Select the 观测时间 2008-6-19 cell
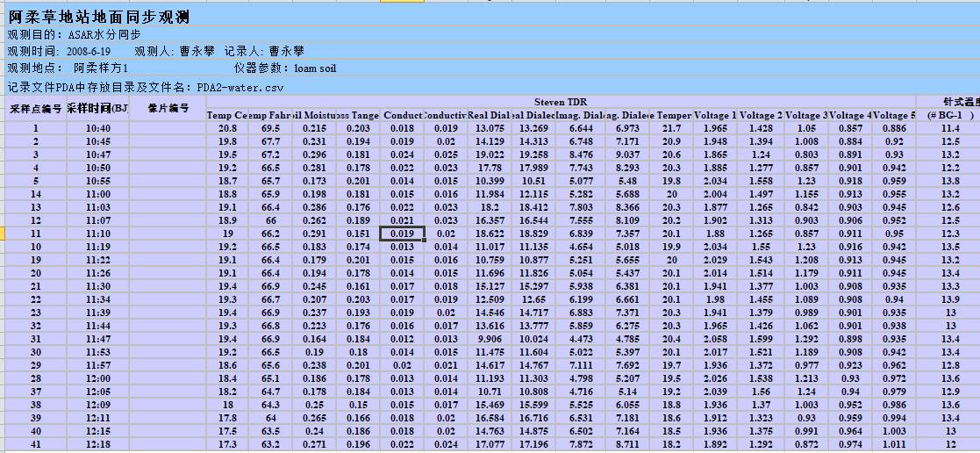Screen dimensions: 980x453 [x=70, y=51]
